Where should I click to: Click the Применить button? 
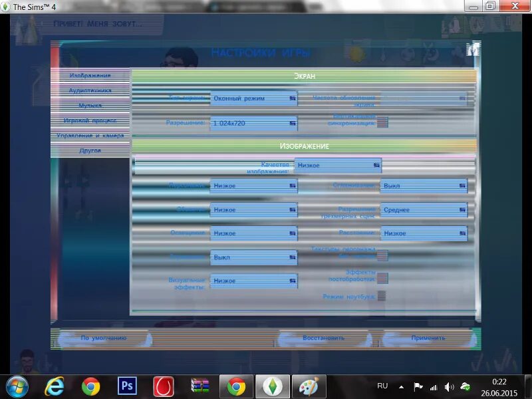(x=428, y=338)
